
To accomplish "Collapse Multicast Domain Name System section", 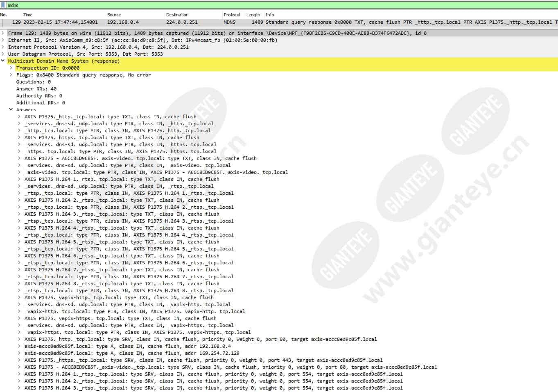I will 3,61.
